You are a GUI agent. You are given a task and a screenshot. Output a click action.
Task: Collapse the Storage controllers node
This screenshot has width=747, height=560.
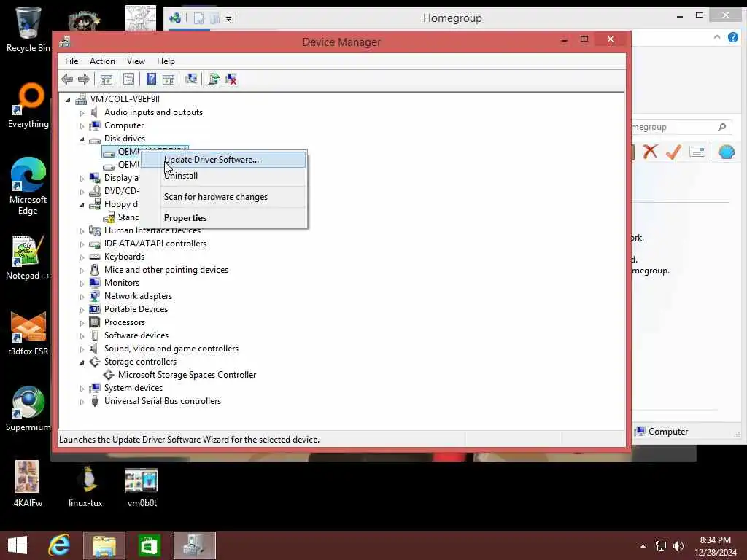tap(82, 362)
